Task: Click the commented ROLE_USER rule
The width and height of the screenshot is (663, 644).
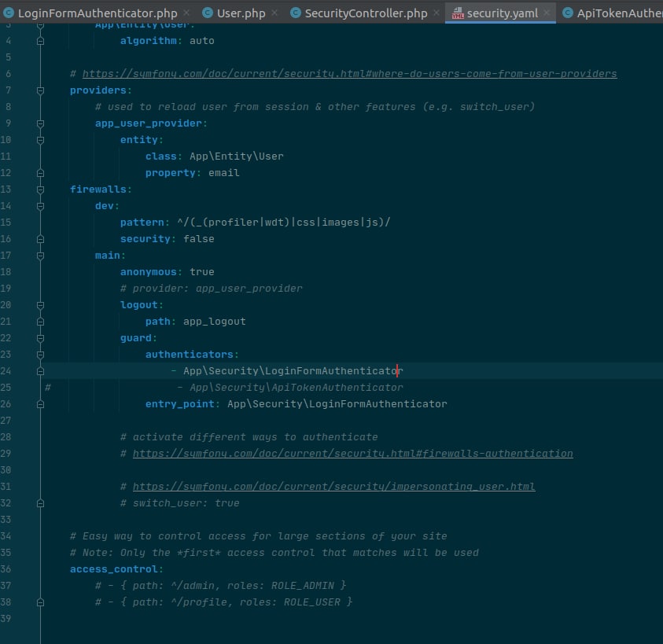Action: pyautogui.click(x=223, y=602)
